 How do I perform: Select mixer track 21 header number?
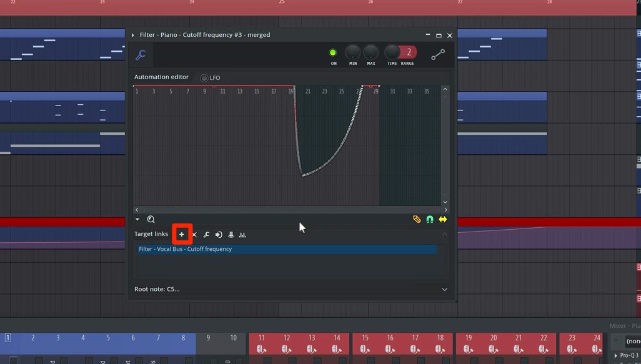519,338
